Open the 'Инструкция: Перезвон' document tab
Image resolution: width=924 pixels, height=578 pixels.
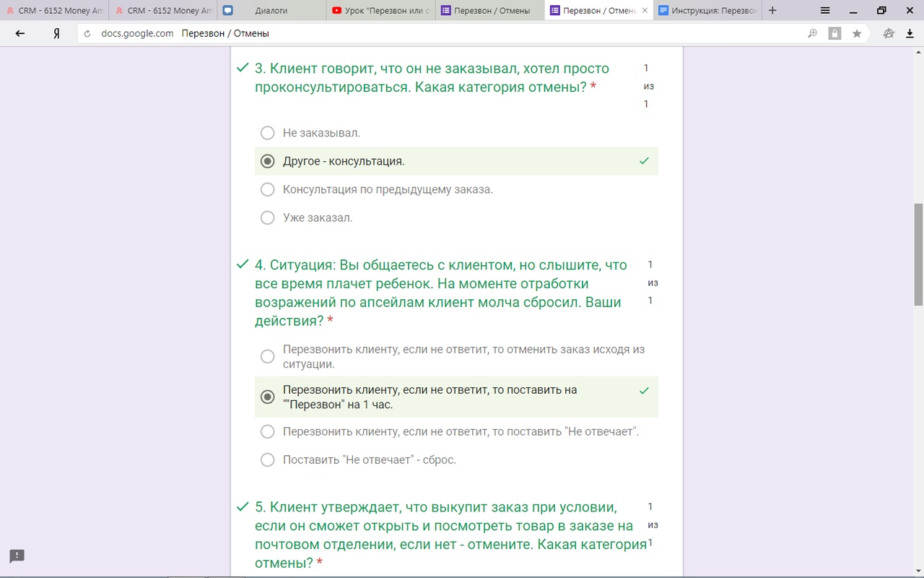(707, 11)
